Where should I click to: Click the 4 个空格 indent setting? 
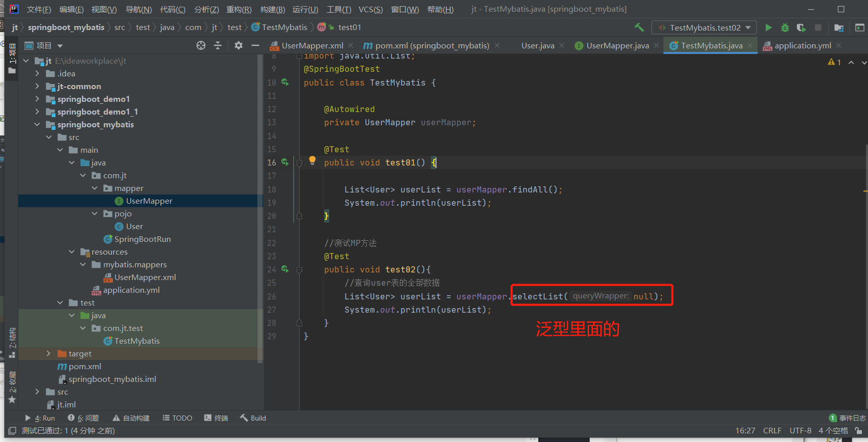click(x=833, y=431)
